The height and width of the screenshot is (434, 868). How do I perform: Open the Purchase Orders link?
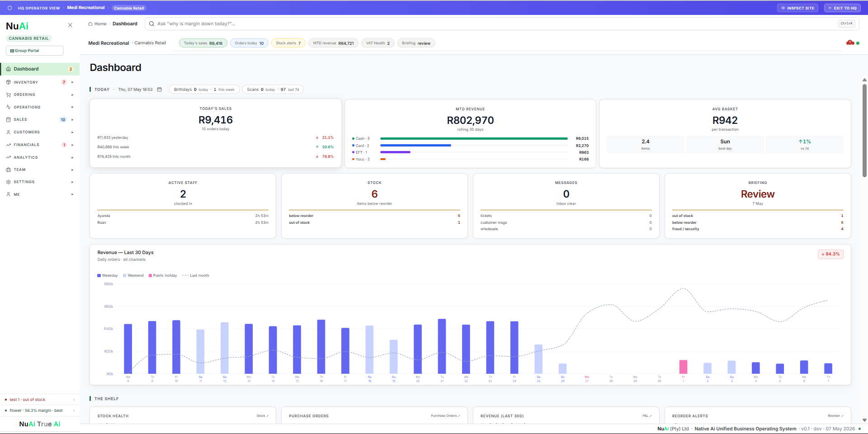coord(445,416)
